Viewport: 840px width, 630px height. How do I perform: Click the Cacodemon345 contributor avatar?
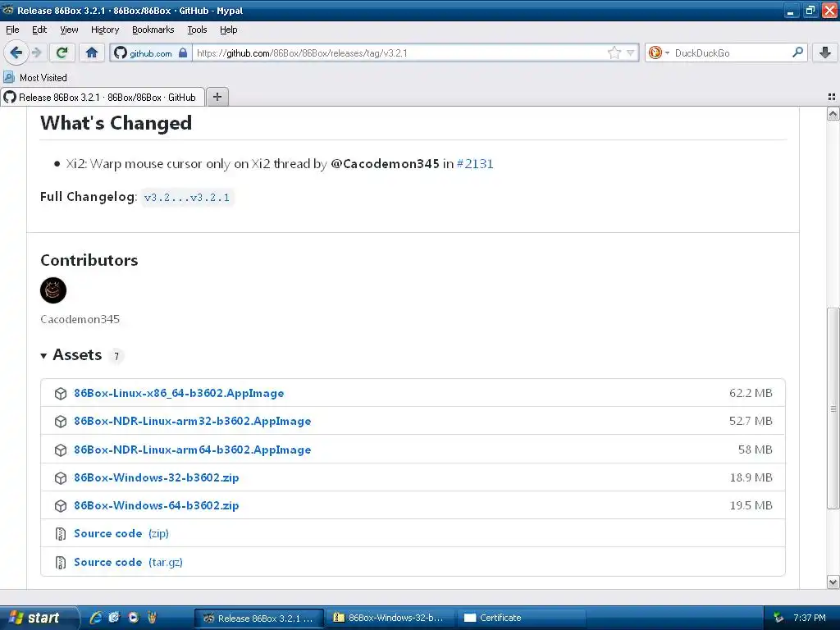53,290
